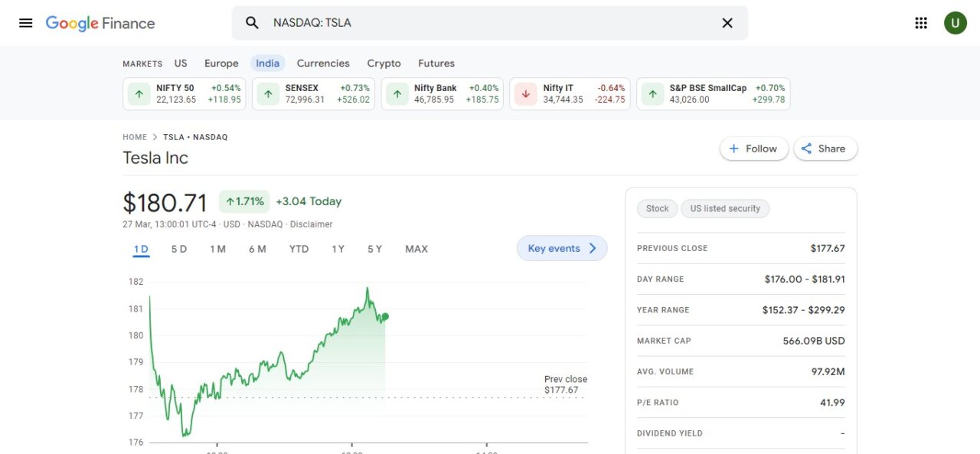Expand Key events
980x454 pixels.
click(562, 248)
